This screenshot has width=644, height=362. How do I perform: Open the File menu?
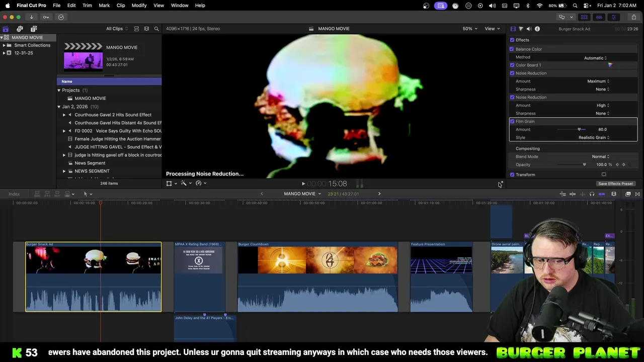click(57, 6)
